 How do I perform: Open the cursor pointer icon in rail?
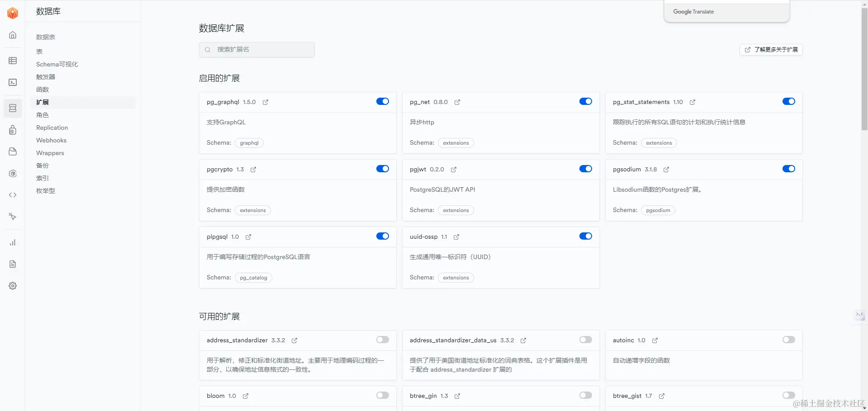13,217
